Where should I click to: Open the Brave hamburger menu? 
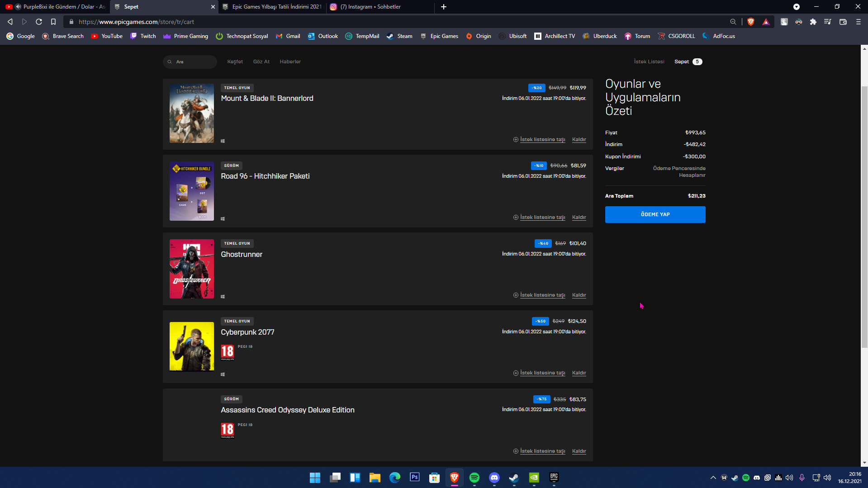tap(859, 22)
